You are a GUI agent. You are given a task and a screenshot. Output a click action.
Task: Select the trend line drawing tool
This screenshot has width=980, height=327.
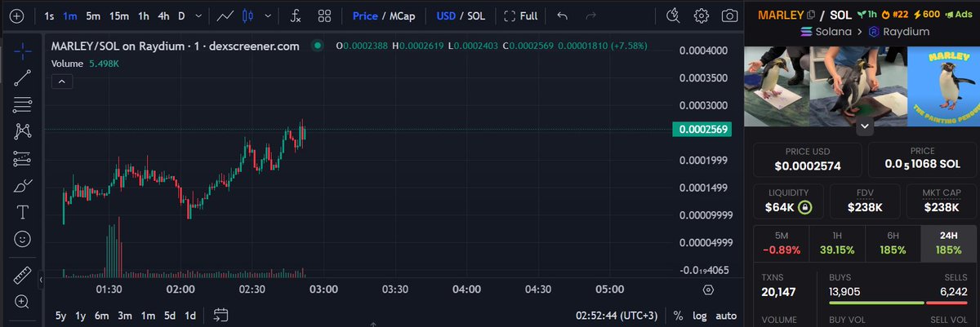click(x=23, y=77)
